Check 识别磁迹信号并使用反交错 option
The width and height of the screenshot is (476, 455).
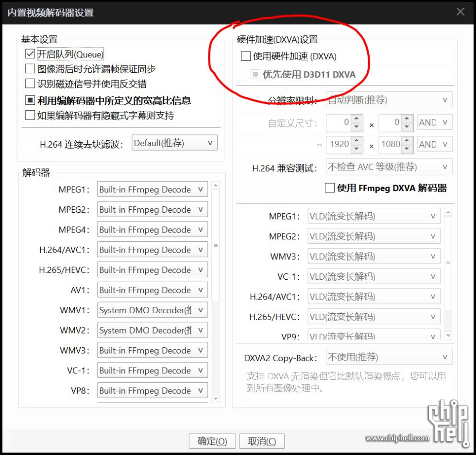pyautogui.click(x=30, y=84)
